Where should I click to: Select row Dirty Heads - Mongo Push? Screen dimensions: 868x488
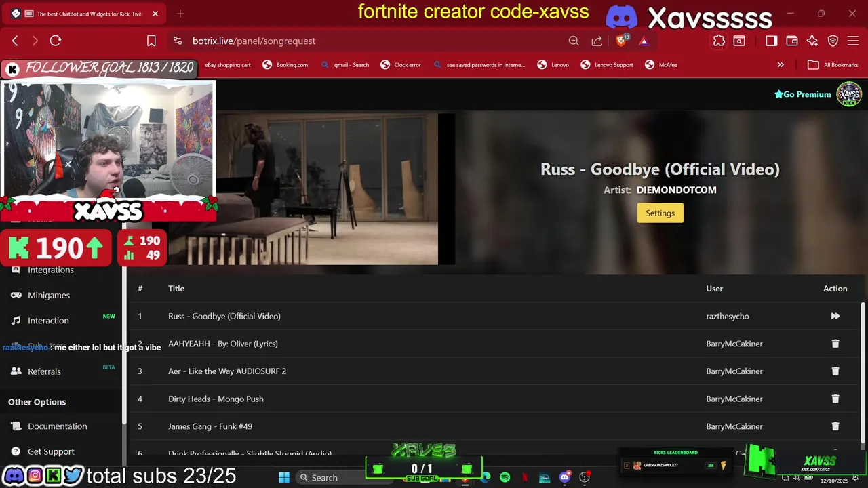[x=494, y=399]
